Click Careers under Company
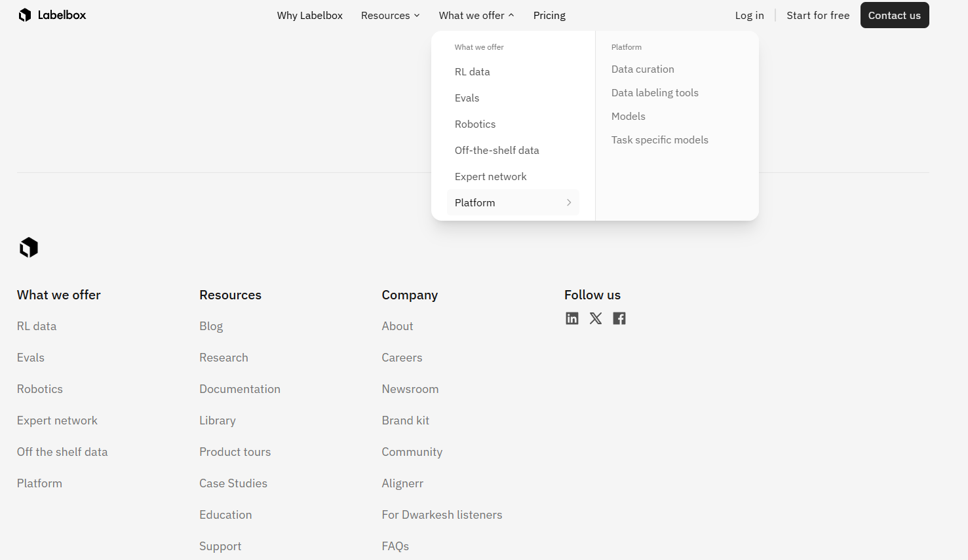Image resolution: width=968 pixels, height=560 pixels. (402, 357)
